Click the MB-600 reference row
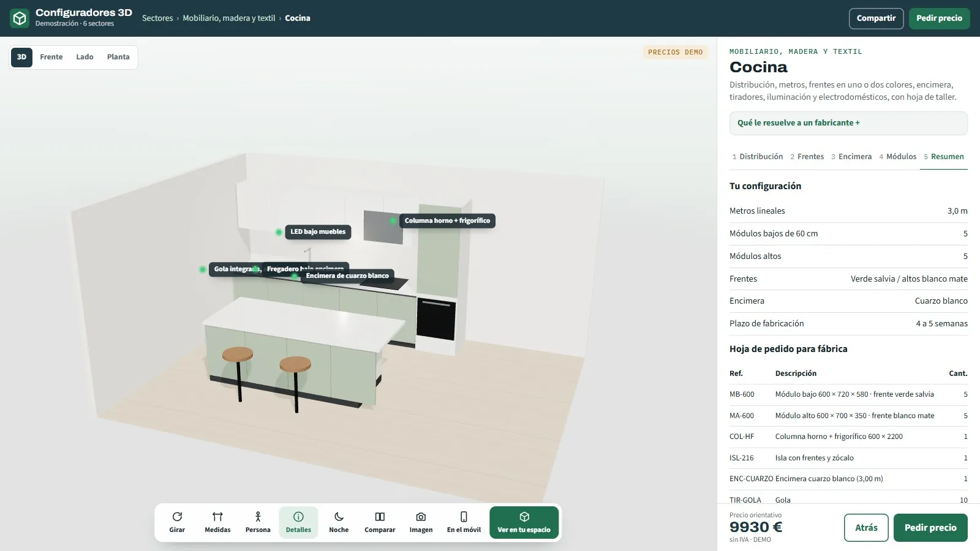This screenshot has height=551, width=980. 848,395
